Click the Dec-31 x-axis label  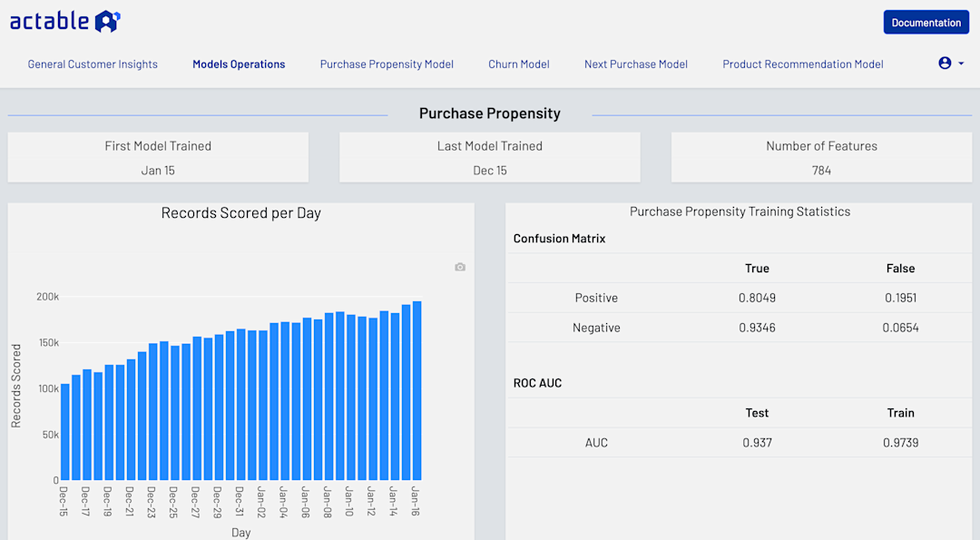pyautogui.click(x=240, y=501)
